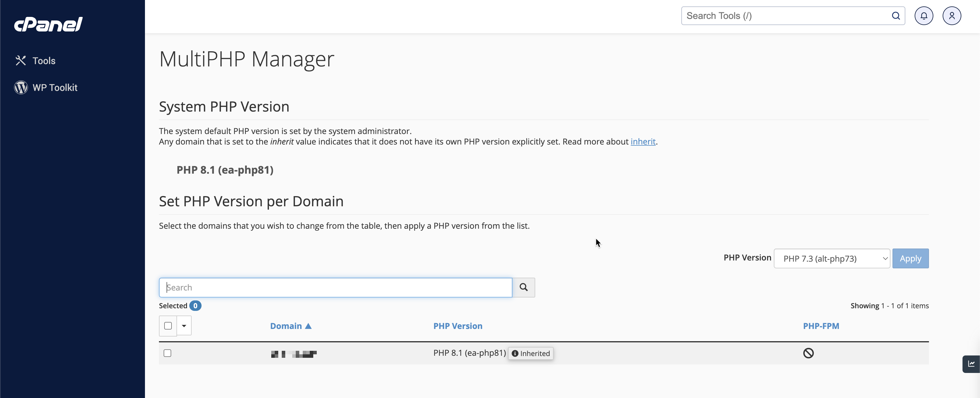Open the PHP Version dropdown

click(x=832, y=258)
